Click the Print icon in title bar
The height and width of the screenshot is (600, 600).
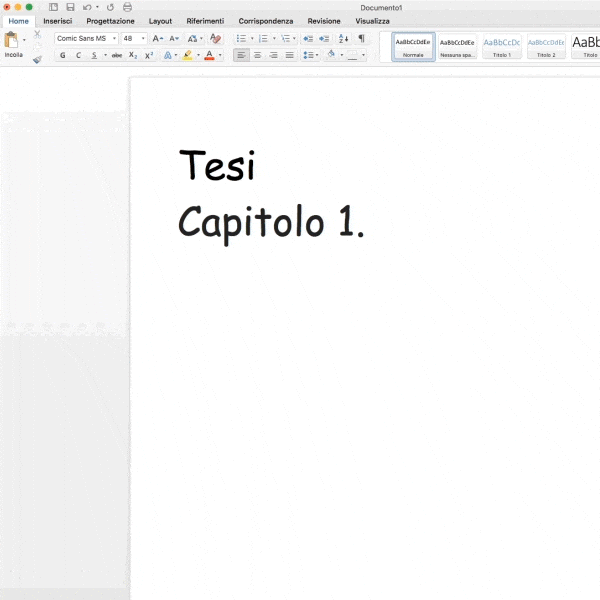[x=127, y=7]
